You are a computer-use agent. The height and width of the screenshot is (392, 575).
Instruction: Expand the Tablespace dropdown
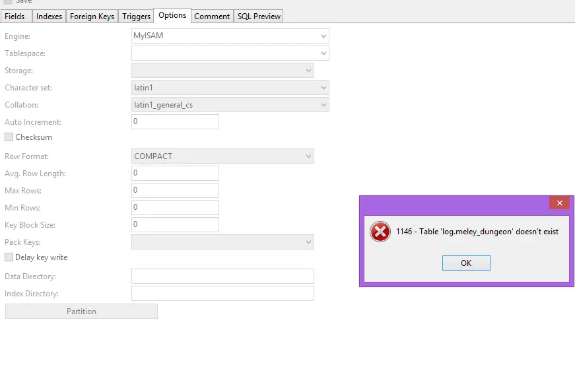(323, 53)
